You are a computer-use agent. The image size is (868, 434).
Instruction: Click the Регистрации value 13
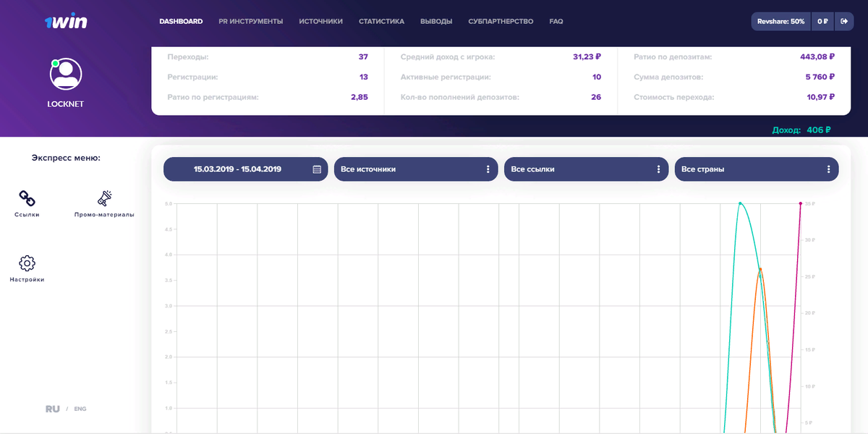point(364,77)
